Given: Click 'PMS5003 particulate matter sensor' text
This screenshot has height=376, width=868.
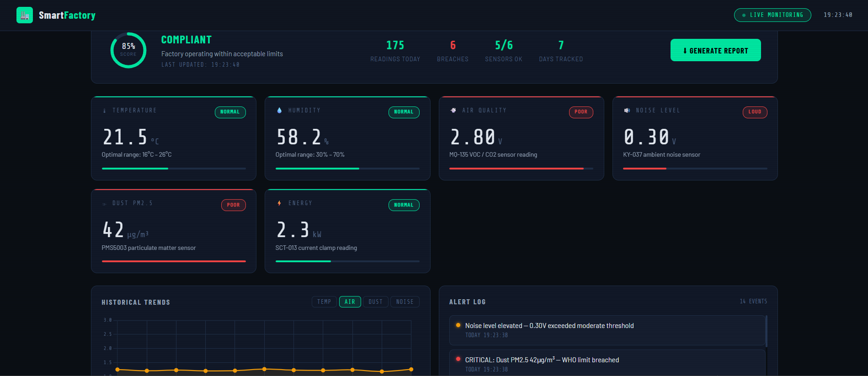Looking at the screenshot, I should pos(149,248).
